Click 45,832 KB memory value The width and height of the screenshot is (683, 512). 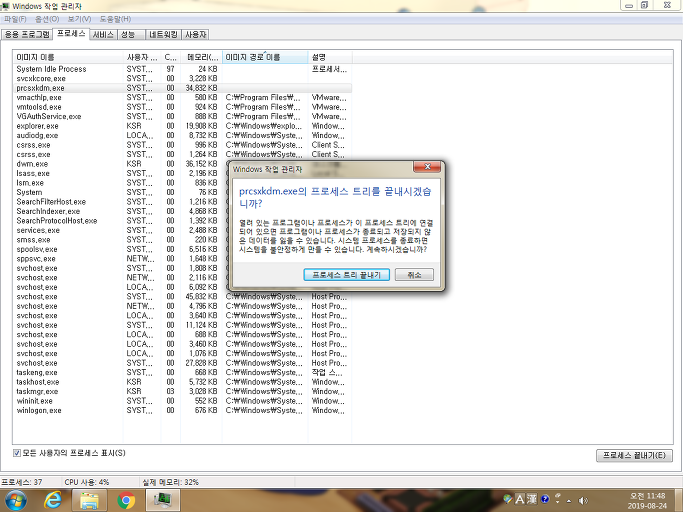point(201,297)
